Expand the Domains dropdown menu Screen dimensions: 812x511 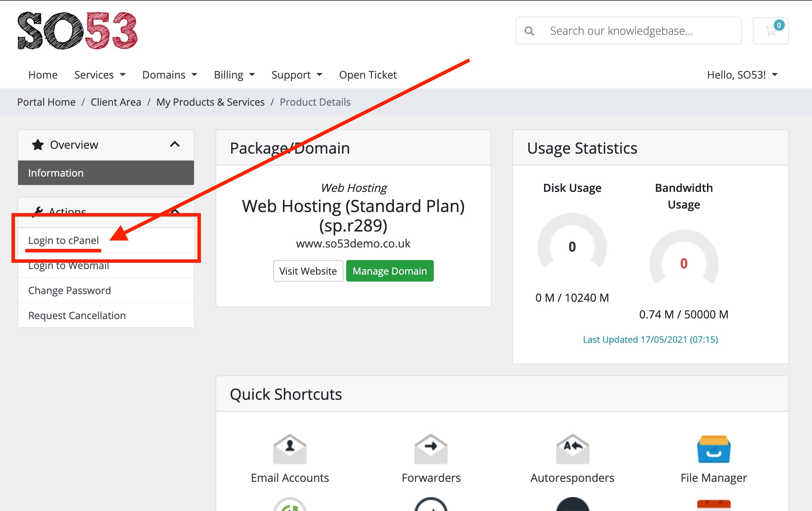point(170,75)
